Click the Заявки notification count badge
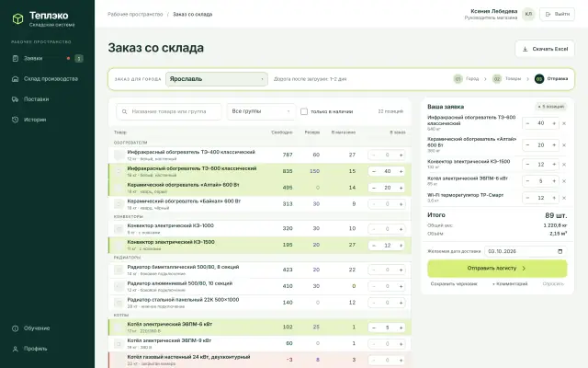 [x=79, y=58]
